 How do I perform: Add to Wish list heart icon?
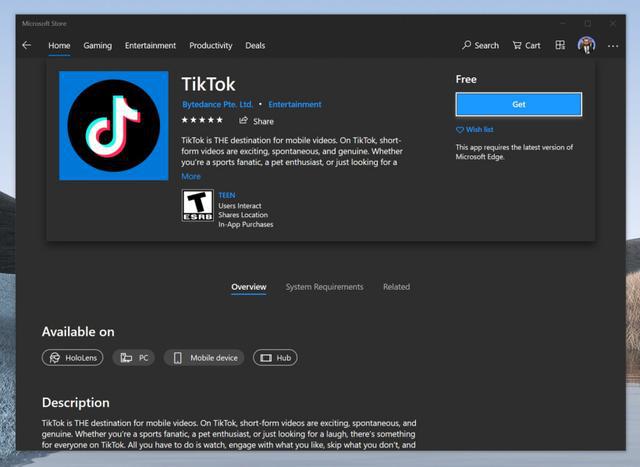[460, 130]
